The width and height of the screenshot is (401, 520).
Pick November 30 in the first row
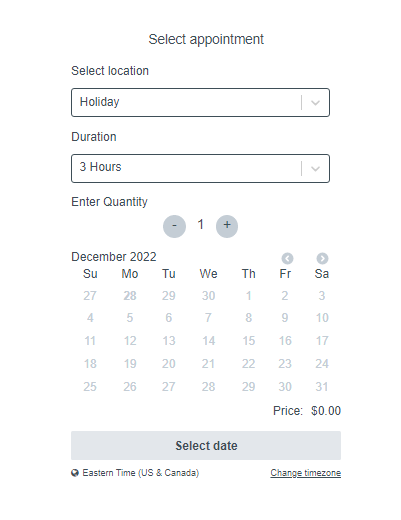[x=208, y=296]
